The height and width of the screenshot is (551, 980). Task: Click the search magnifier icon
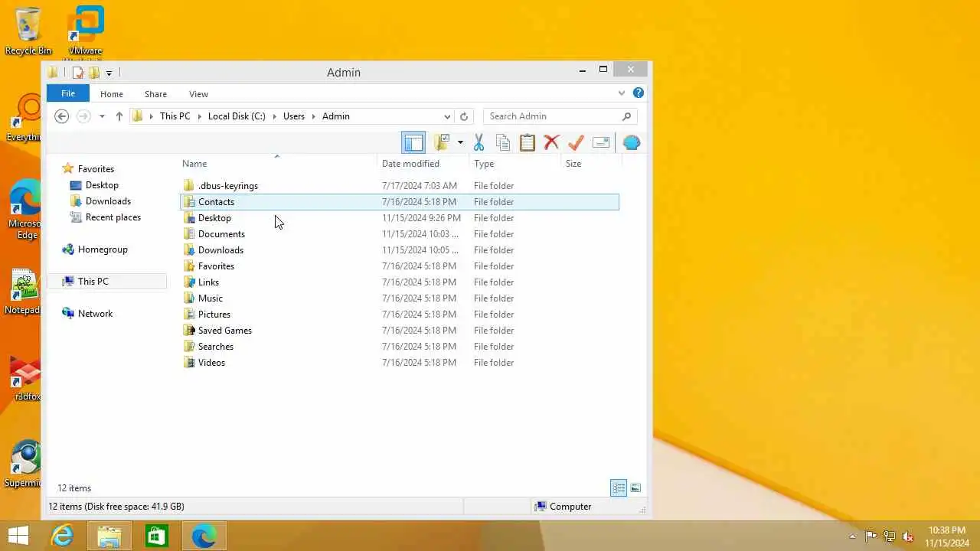coord(626,116)
